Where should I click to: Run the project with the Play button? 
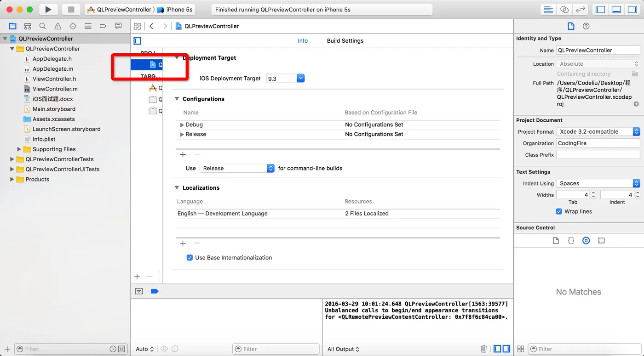tap(48, 9)
